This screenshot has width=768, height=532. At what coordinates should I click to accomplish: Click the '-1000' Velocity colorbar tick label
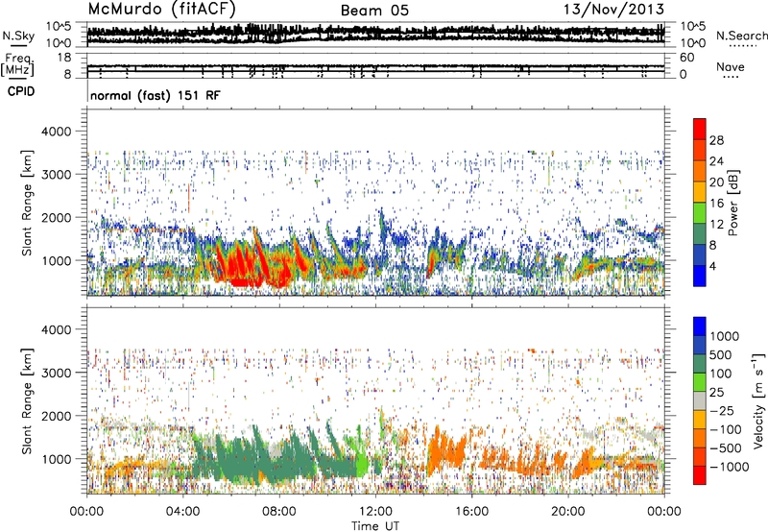pos(730,467)
